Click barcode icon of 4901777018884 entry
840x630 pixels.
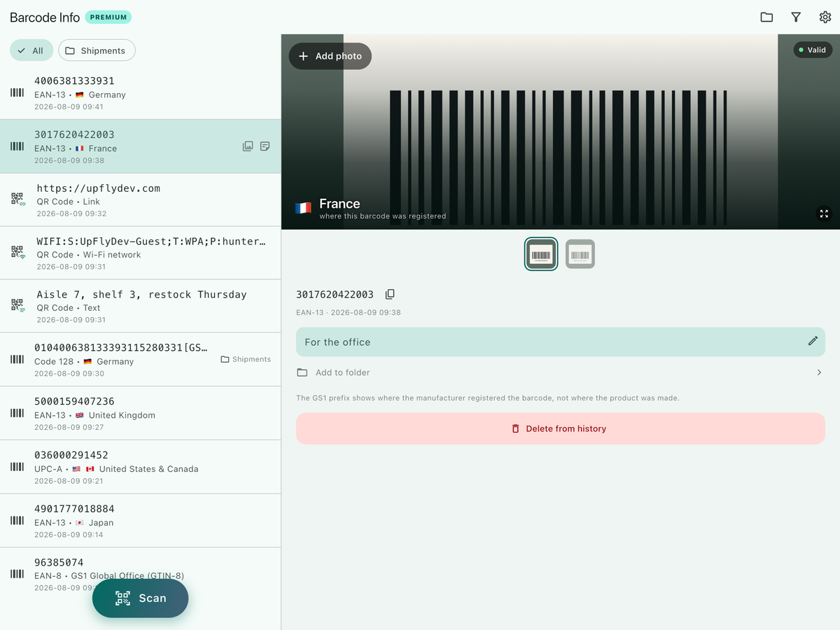pyautogui.click(x=17, y=521)
